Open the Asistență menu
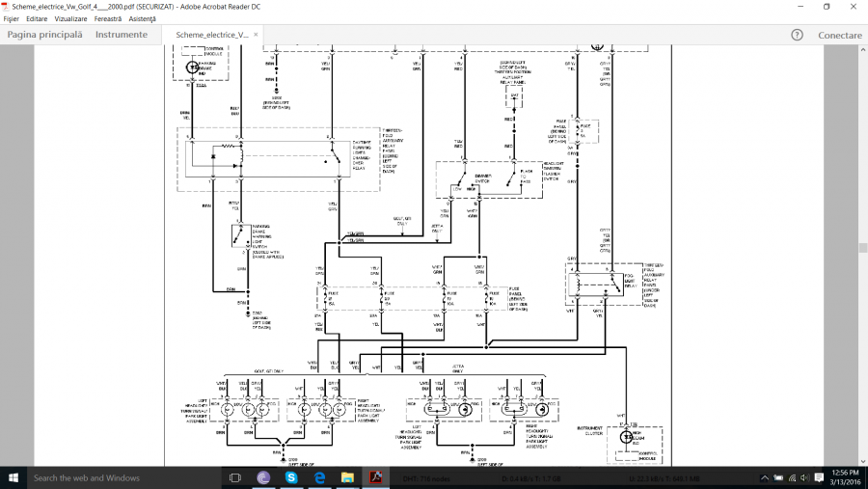 (x=142, y=19)
